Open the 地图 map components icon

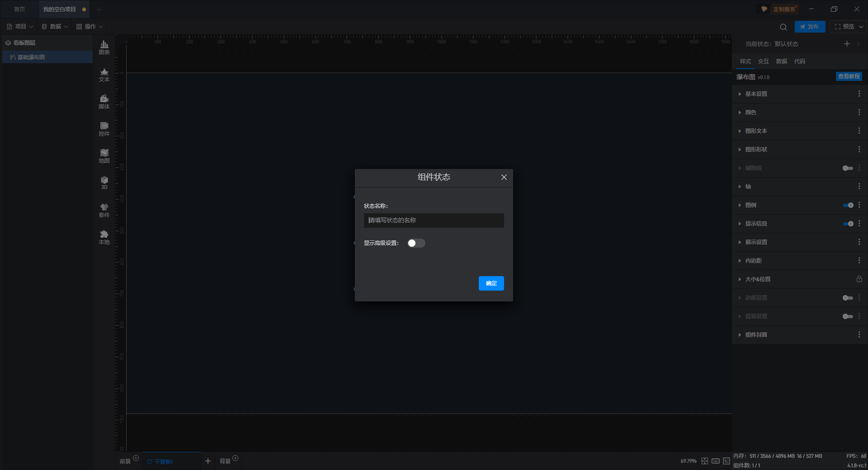104,156
